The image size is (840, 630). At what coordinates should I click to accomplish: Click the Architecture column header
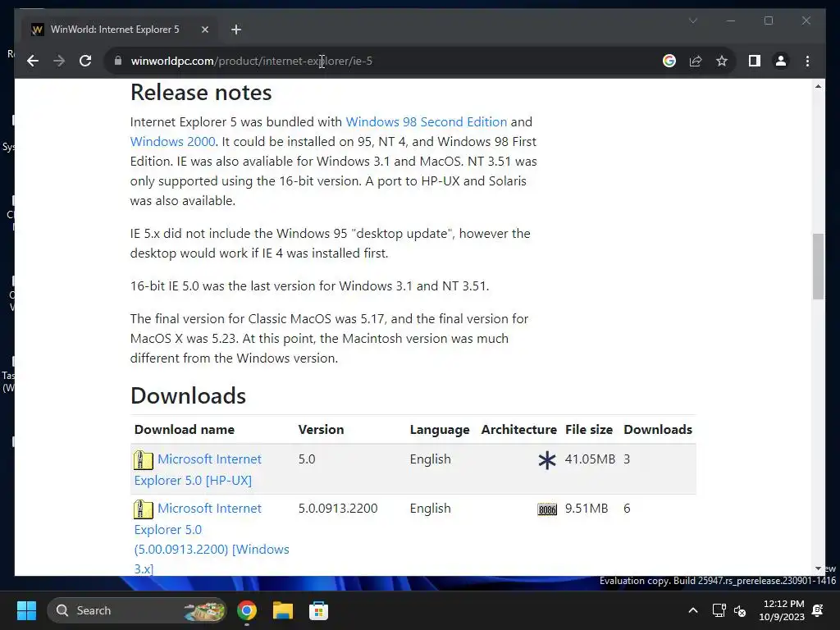(518, 430)
